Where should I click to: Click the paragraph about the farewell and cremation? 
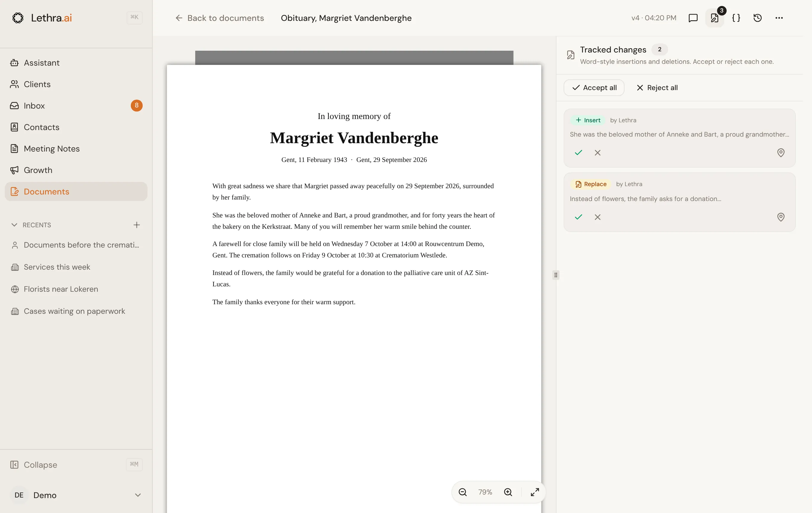348,250
